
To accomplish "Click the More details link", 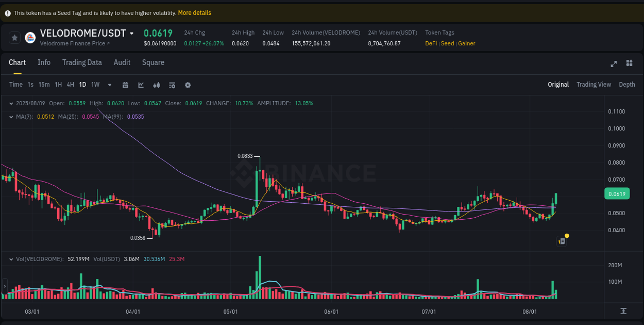I will click(194, 12).
